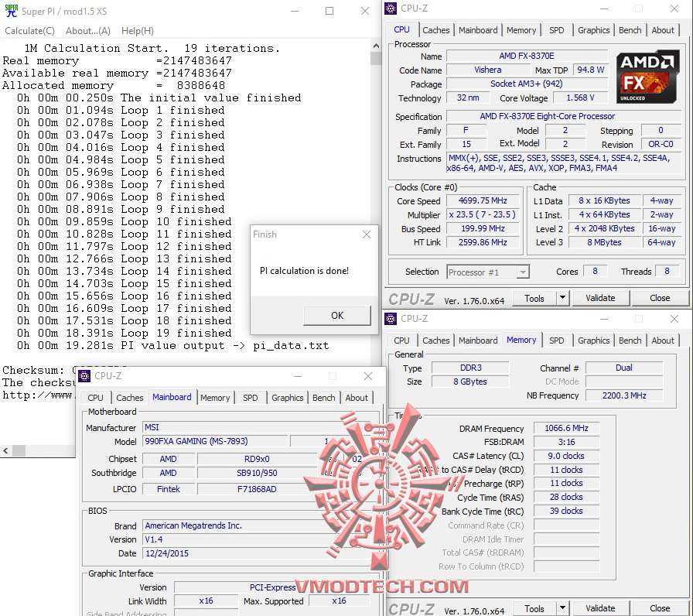Select Caches tab in Memory CPU-Z window
The width and height of the screenshot is (693, 616).
click(435, 341)
